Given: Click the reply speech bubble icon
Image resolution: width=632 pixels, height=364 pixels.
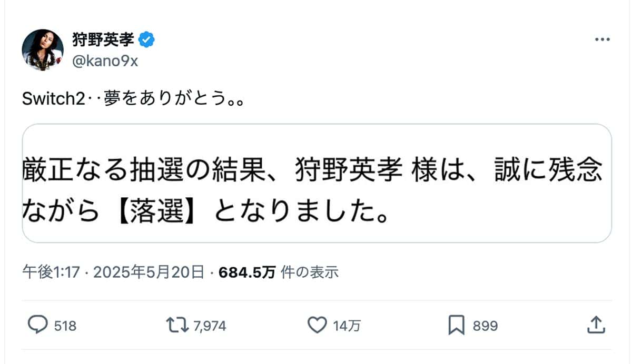Looking at the screenshot, I should pos(38,325).
